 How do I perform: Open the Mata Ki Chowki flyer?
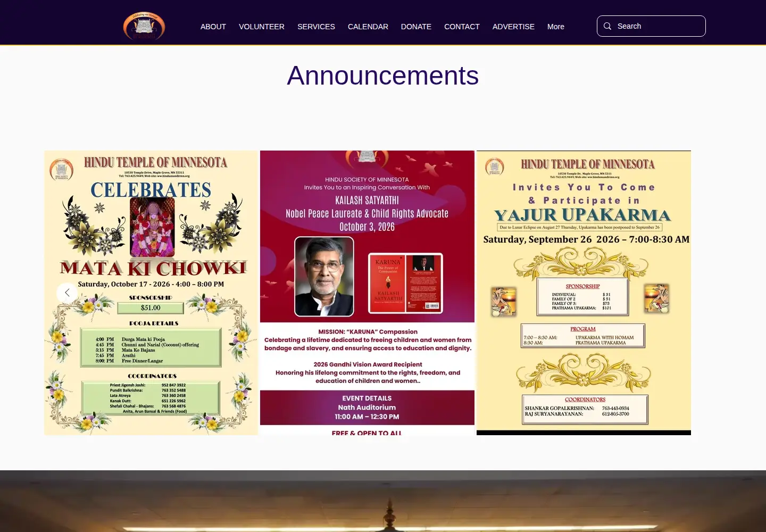tap(151, 293)
